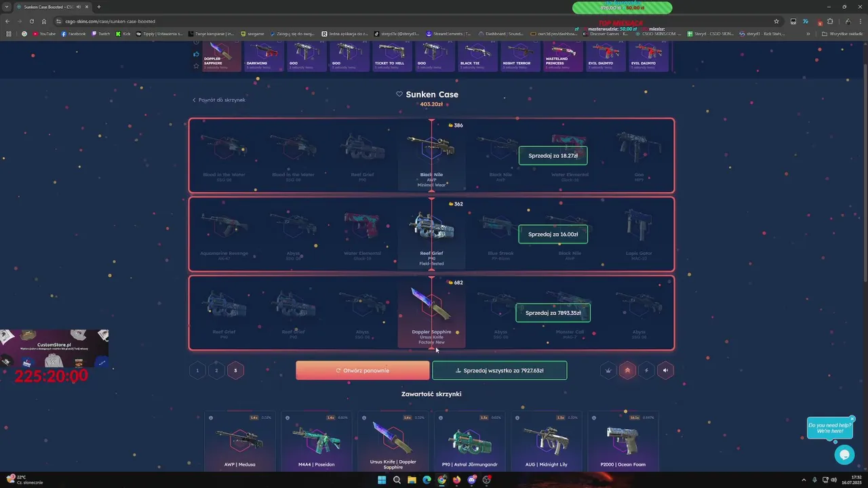Go back with the browser back arrow
The height and width of the screenshot is (488, 868).
(x=7, y=21)
